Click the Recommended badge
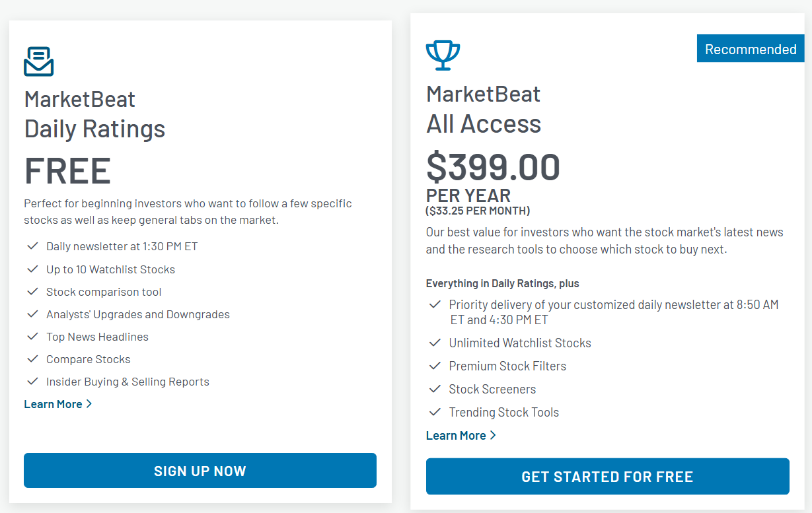 pyautogui.click(x=751, y=49)
